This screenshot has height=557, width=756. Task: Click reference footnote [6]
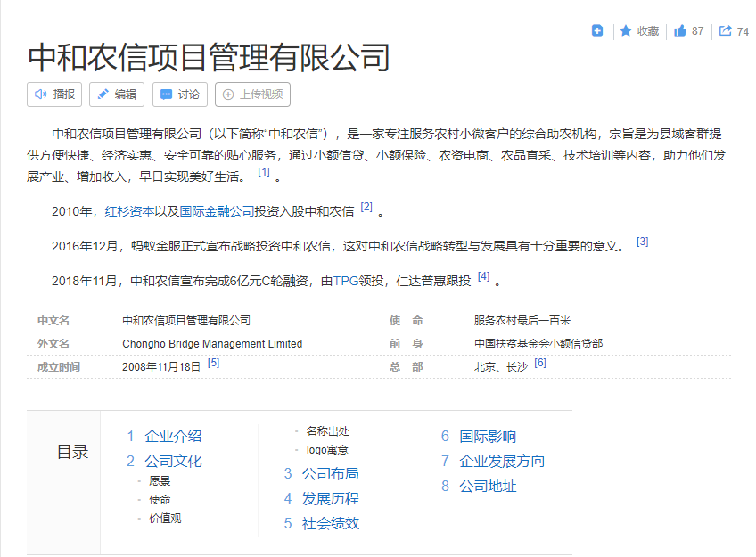point(540,363)
